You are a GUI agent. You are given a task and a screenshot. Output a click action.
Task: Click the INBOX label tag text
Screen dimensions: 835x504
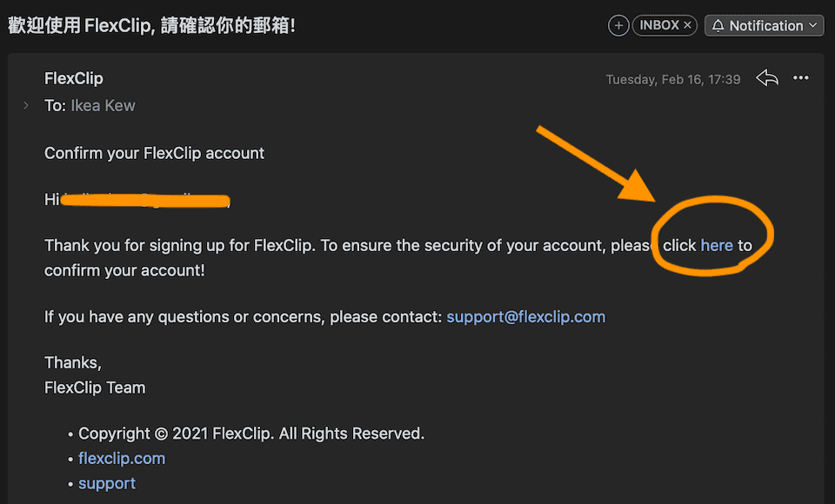658,26
